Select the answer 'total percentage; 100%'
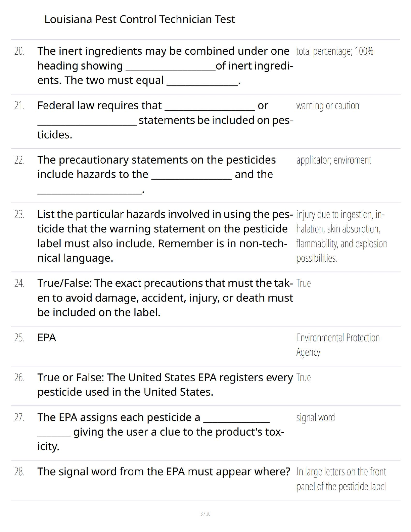 (334, 51)
